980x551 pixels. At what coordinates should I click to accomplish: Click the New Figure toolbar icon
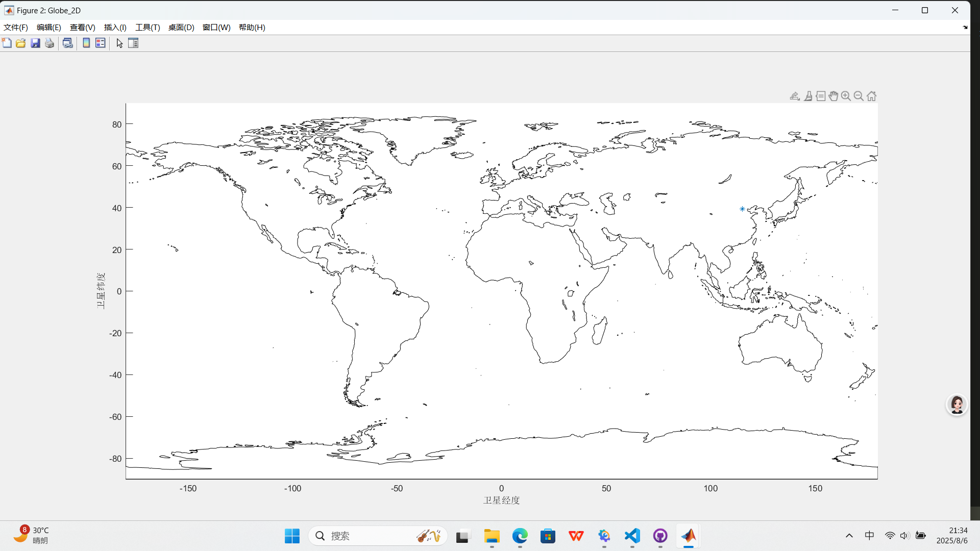7,43
